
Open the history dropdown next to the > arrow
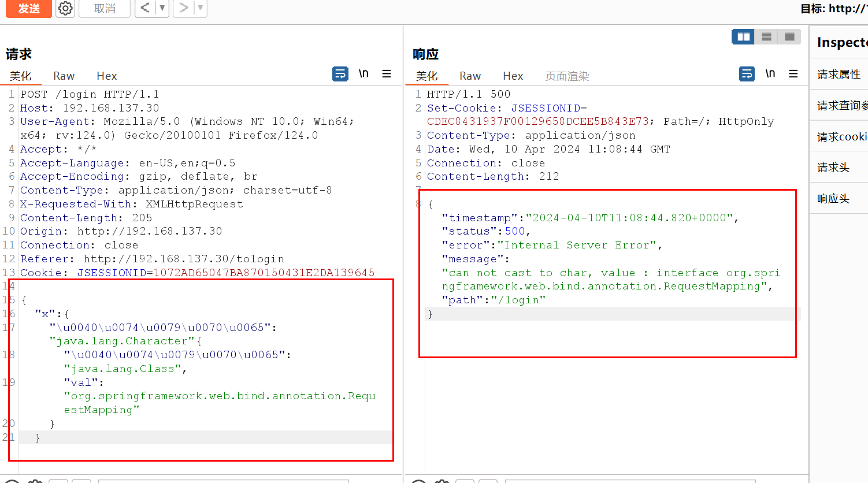point(201,8)
